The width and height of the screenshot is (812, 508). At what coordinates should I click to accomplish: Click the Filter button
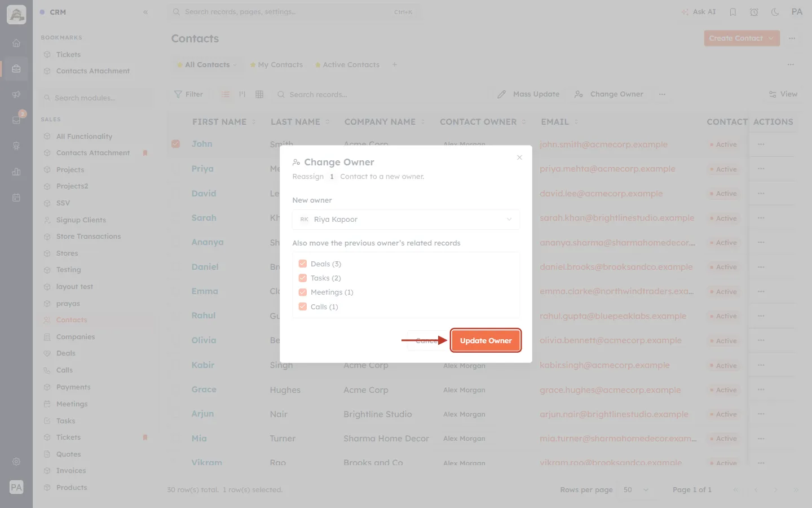[188, 94]
